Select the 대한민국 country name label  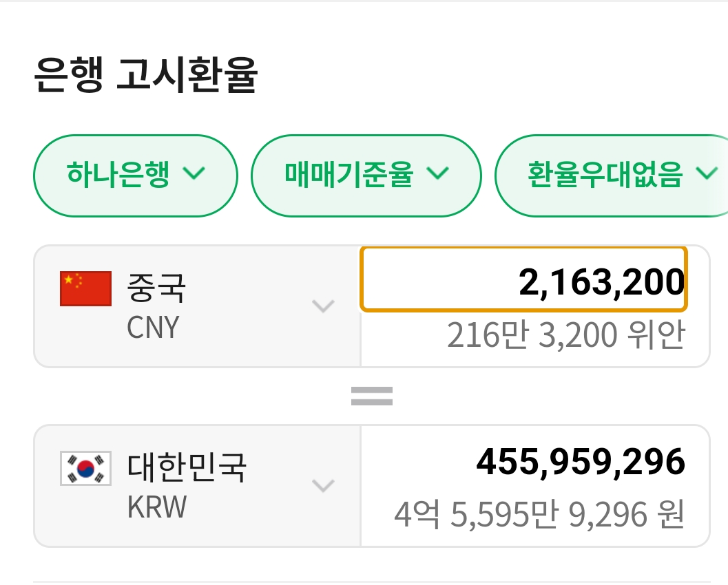click(187, 468)
